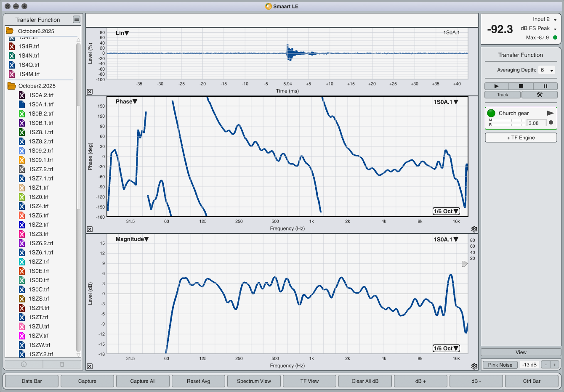Viewport: 564px width, 392px height.
Task: Click the + TF Engine button
Action: (521, 138)
